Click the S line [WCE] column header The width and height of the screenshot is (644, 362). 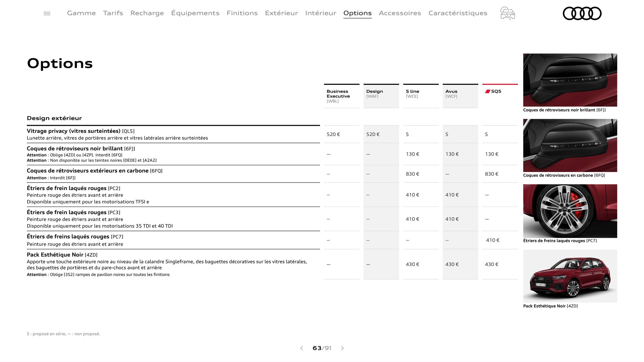pos(421,96)
